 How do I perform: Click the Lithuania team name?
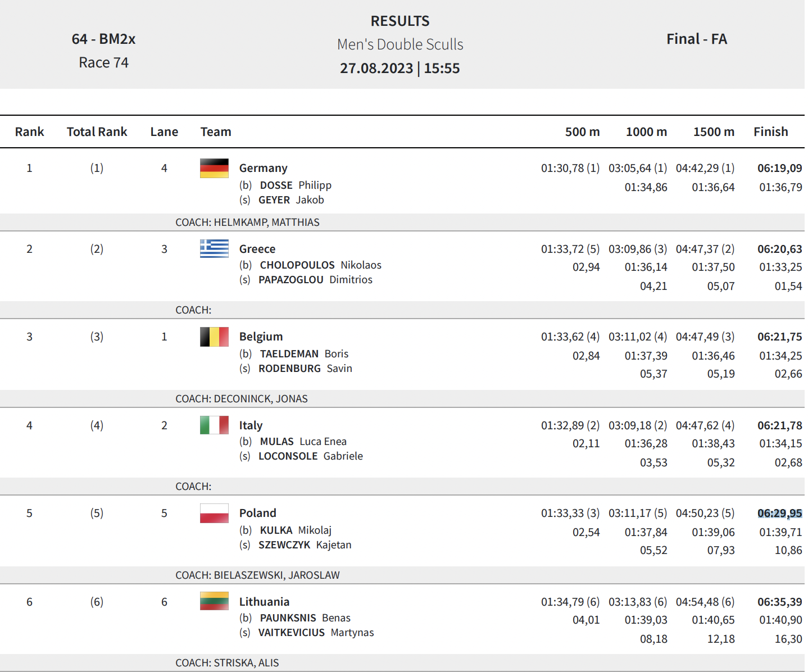[x=264, y=602]
